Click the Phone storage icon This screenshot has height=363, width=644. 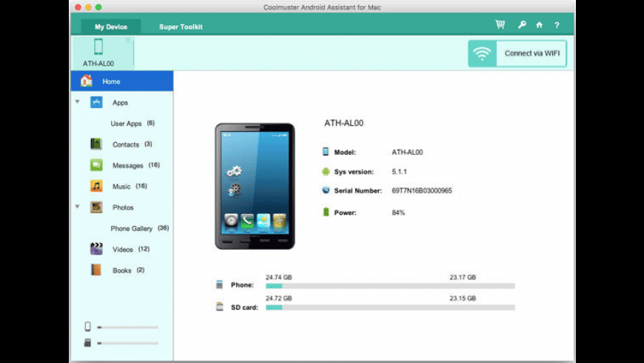click(x=219, y=284)
